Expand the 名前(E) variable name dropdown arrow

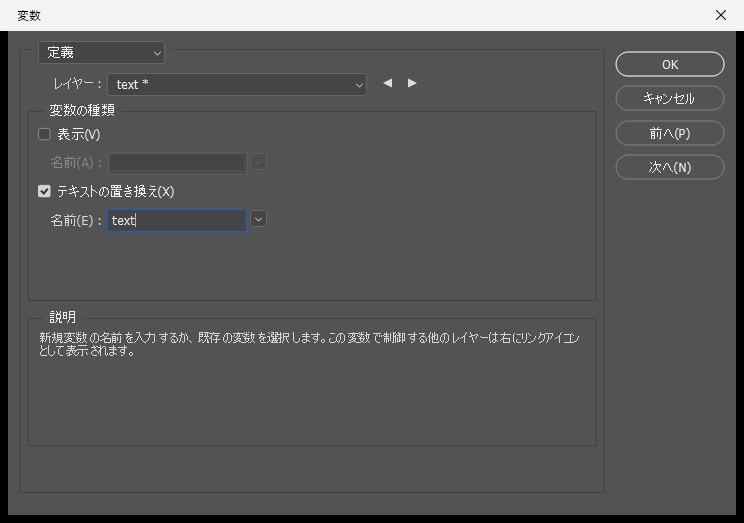click(x=258, y=219)
